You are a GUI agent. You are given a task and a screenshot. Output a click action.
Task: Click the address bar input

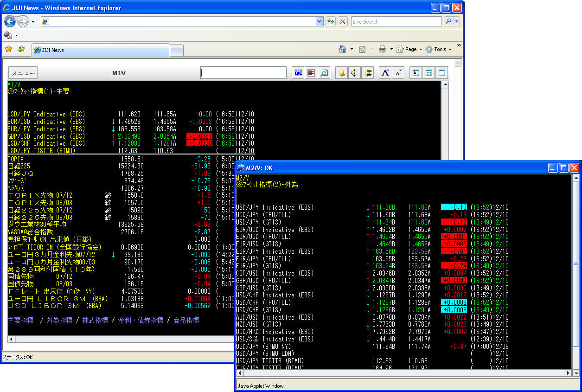tap(178, 21)
